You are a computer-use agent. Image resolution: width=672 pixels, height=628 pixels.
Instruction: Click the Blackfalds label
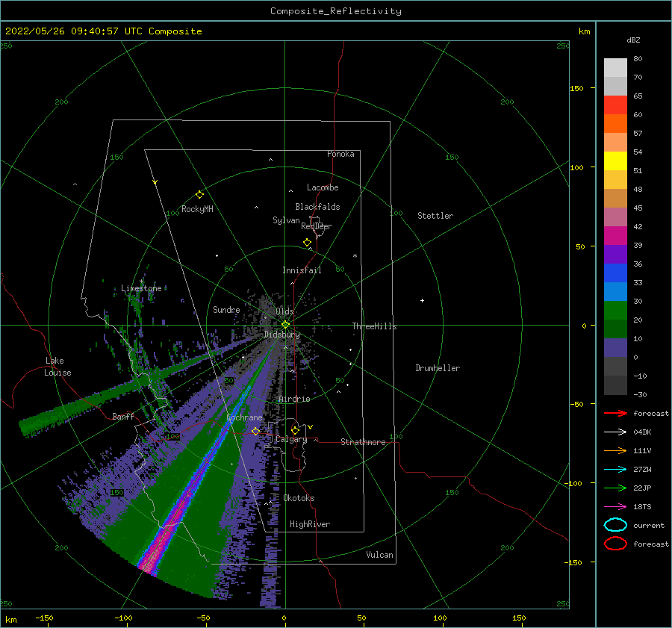[x=317, y=207]
